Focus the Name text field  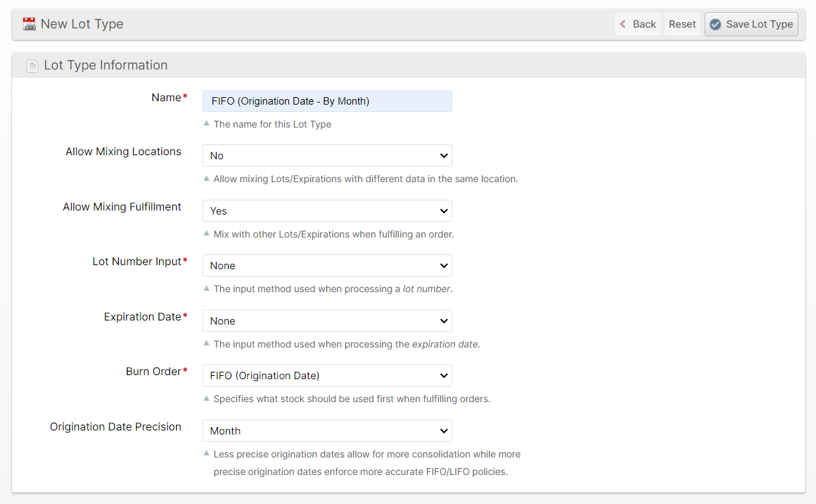click(327, 101)
